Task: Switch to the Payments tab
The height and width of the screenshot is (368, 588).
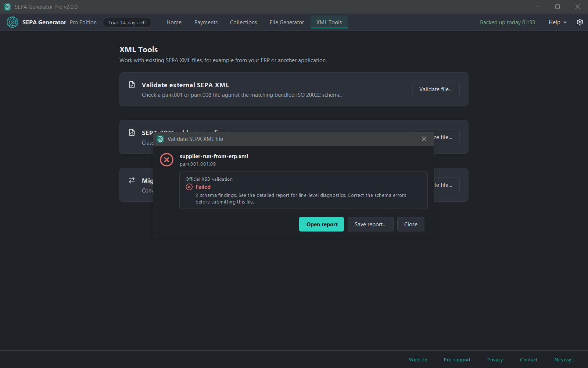Action: tap(206, 22)
